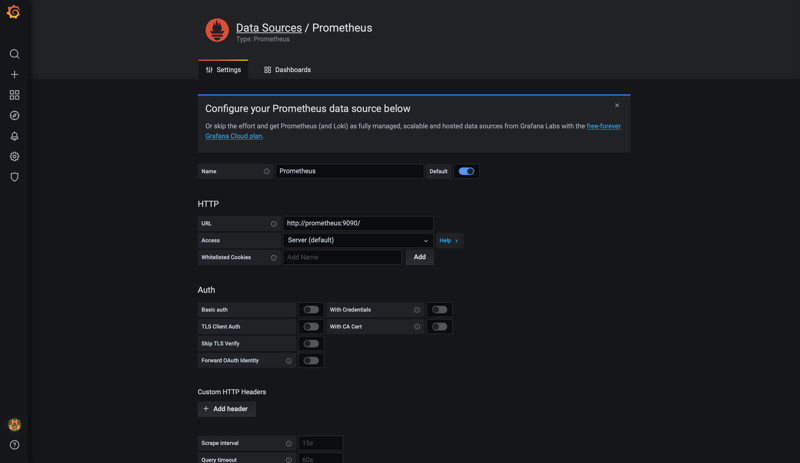Image resolution: width=800 pixels, height=463 pixels.
Task: Open the user avatar profile icon
Action: tap(14, 425)
